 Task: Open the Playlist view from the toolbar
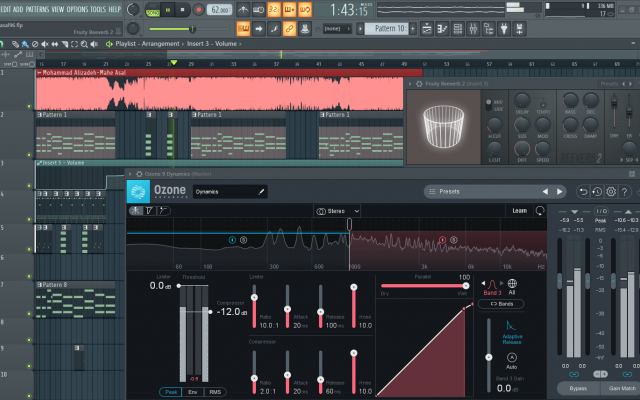click(427, 29)
